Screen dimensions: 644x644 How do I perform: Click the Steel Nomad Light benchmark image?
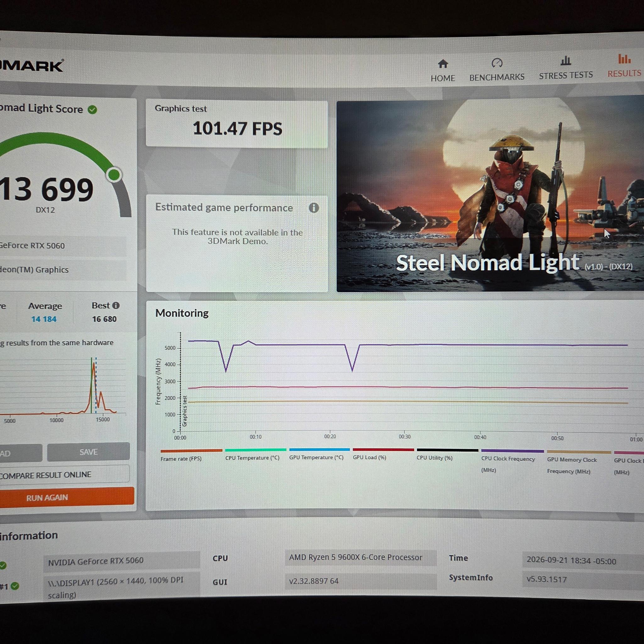[x=490, y=196]
